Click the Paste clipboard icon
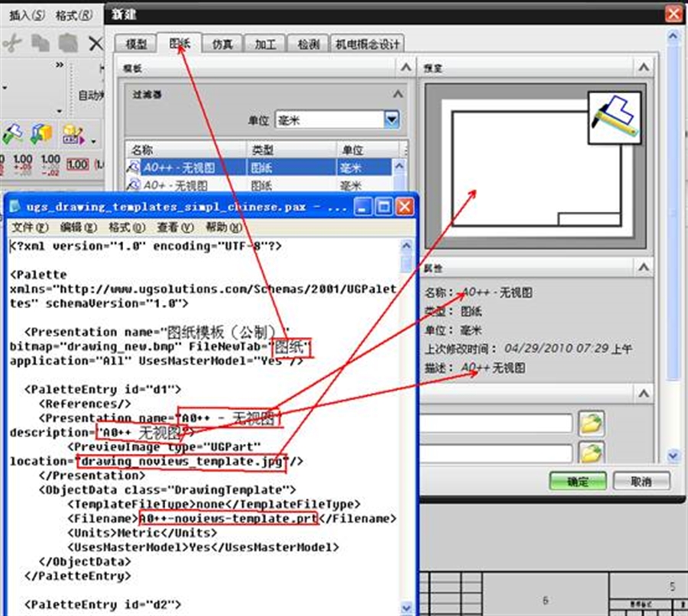This screenshot has height=616, width=688. [x=68, y=44]
